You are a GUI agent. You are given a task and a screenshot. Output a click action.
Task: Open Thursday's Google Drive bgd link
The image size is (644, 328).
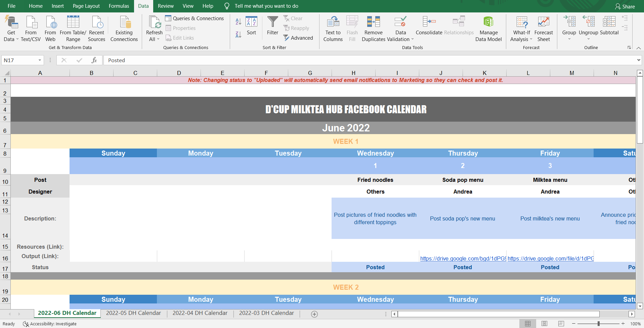coord(463,258)
